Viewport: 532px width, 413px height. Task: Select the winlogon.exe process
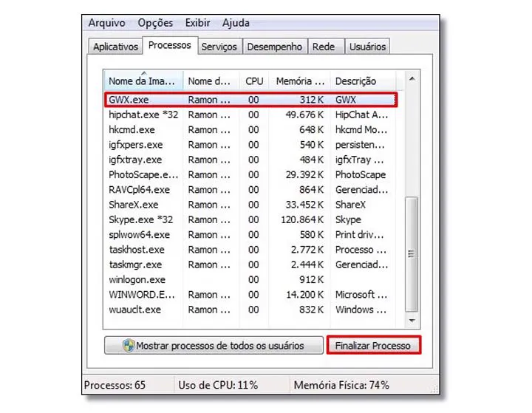point(250,279)
